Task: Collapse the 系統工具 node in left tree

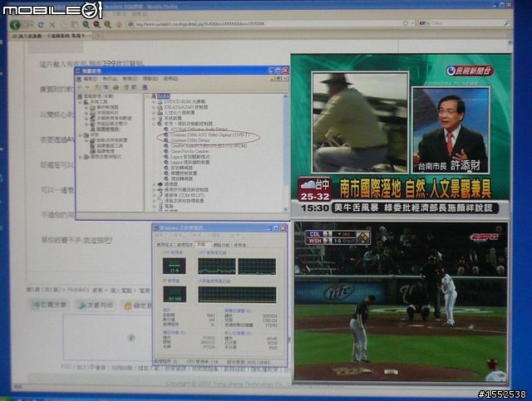Action: point(81,101)
